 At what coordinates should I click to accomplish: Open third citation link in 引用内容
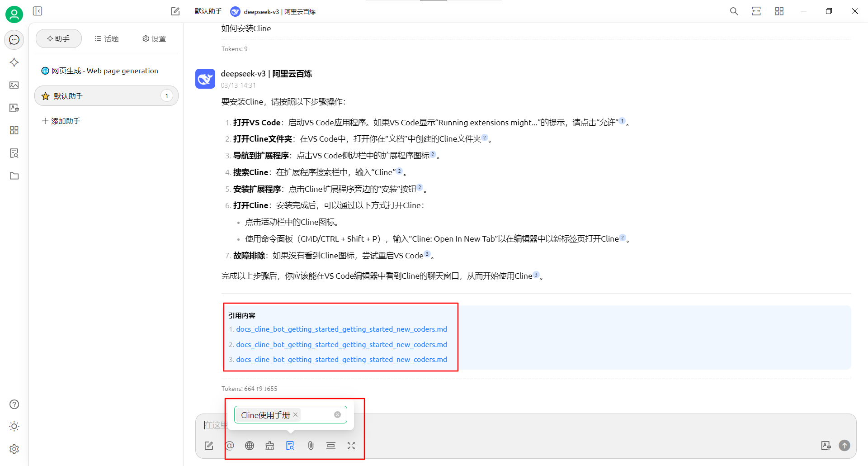click(x=341, y=359)
